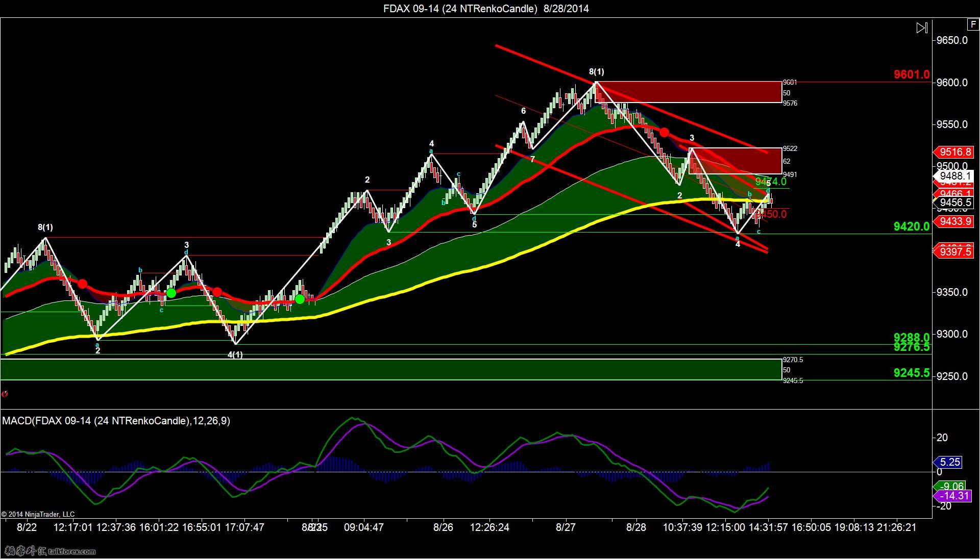980x559 pixels.
Task: Click the 9550.0 price axis label
Action: point(951,124)
